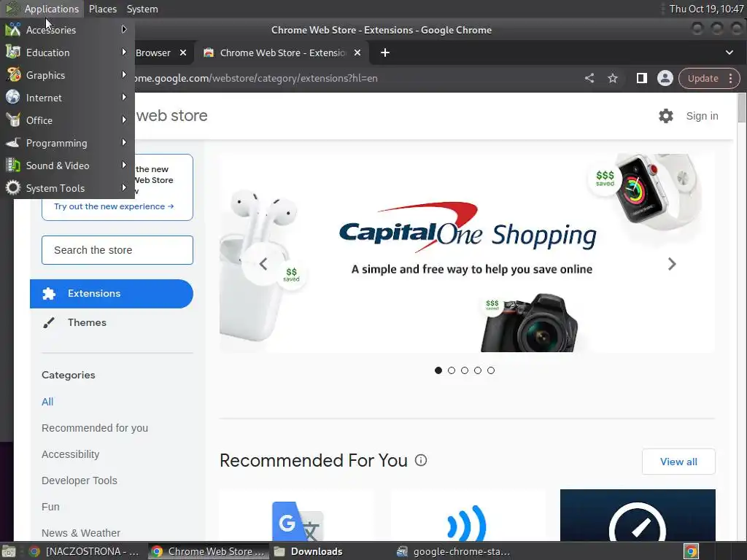The width and height of the screenshot is (747, 560).
Task: Click the Office category icon
Action: pyautogui.click(x=13, y=120)
